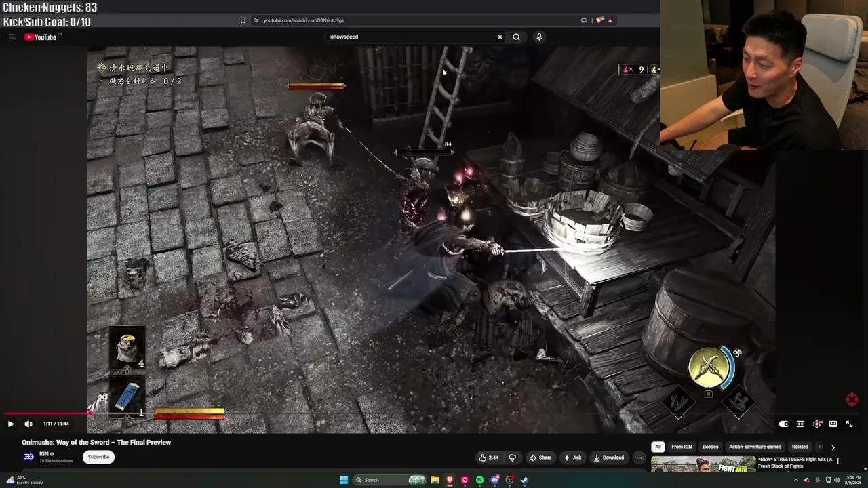Open Spotify from the taskbar
Viewport: 868px width, 488px height.
point(479,480)
